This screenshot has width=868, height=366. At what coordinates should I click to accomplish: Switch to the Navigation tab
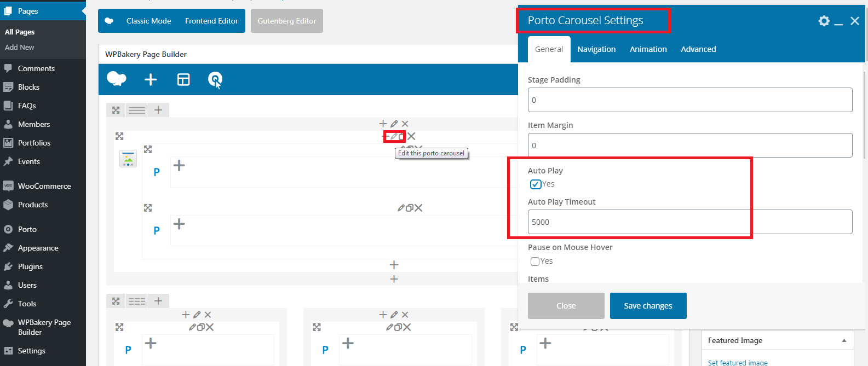(x=596, y=49)
